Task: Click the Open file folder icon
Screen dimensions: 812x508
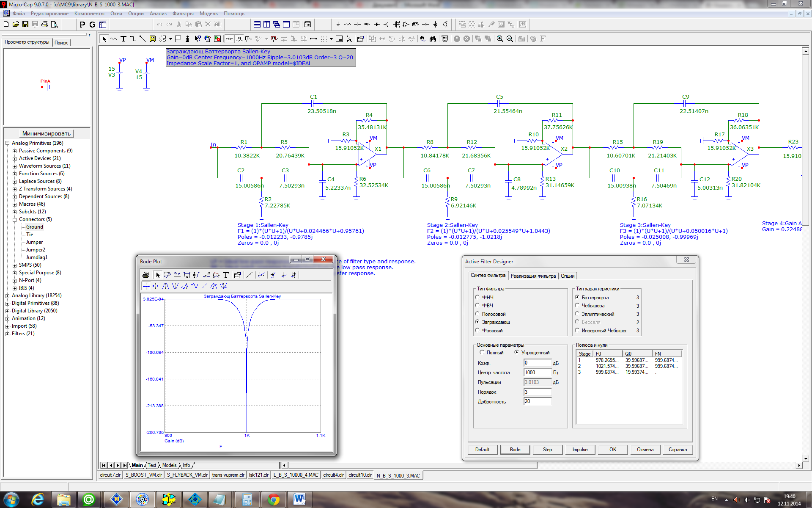Action: [16, 25]
